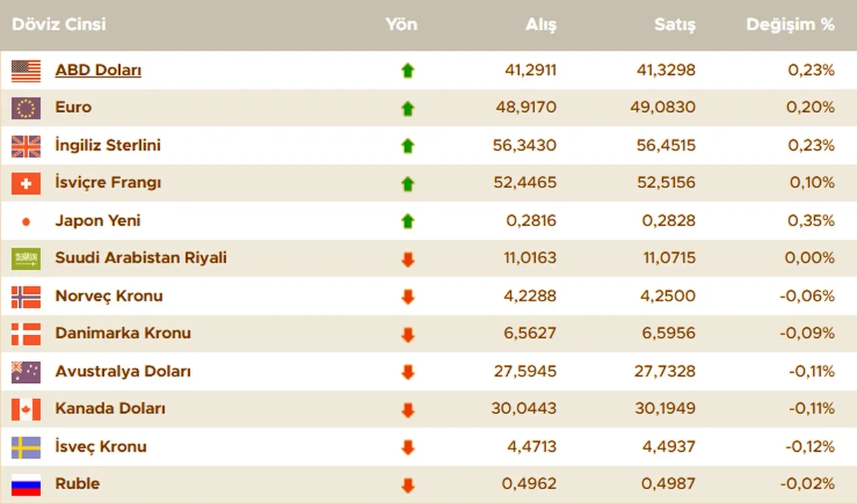Select the Japan flag icon
857x504 pixels.
tap(25, 220)
